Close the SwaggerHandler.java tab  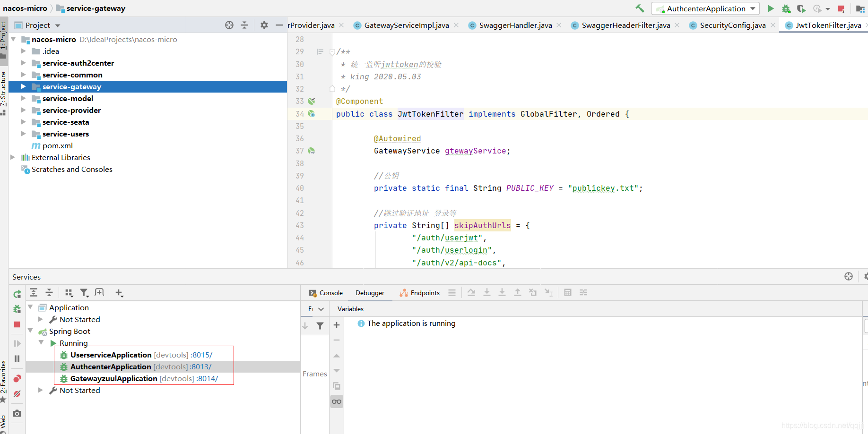click(x=559, y=25)
